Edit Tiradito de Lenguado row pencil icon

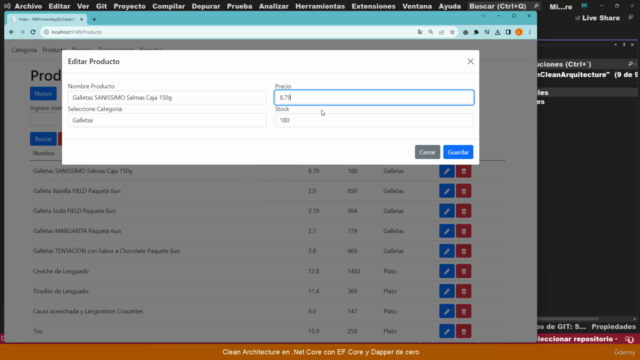point(447,291)
